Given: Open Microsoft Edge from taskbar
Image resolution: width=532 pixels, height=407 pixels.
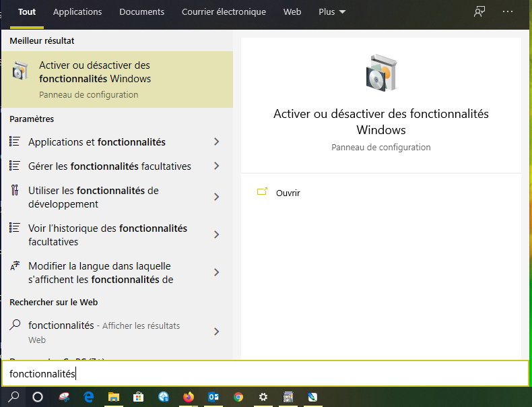Looking at the screenshot, I should [x=89, y=397].
